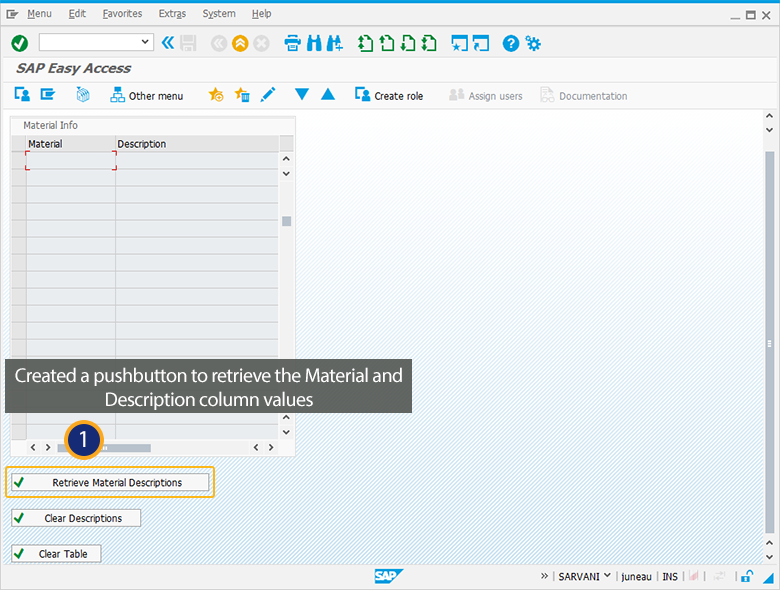Click the Cancel icon in toolbar
The width and height of the screenshot is (780, 590).
point(261,44)
